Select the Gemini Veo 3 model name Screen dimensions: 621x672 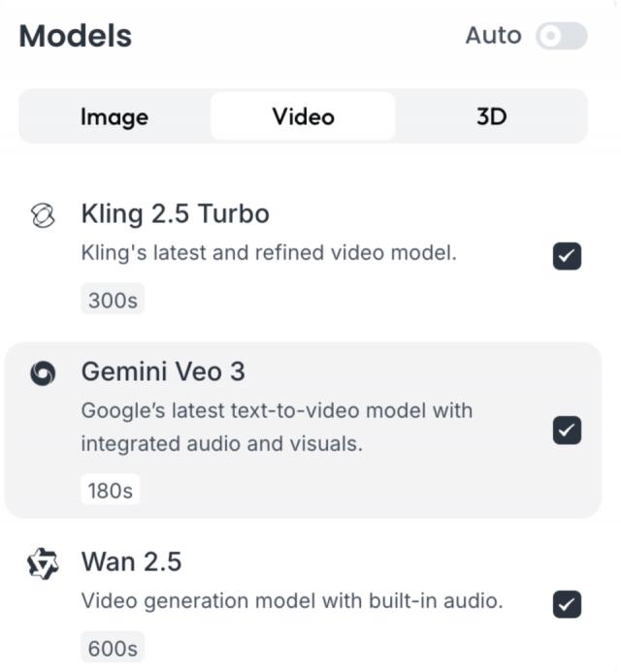click(x=163, y=371)
